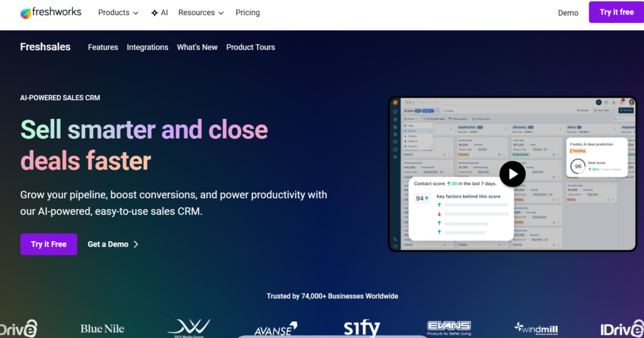
Task: Open the Integrations tab
Action: point(147,47)
